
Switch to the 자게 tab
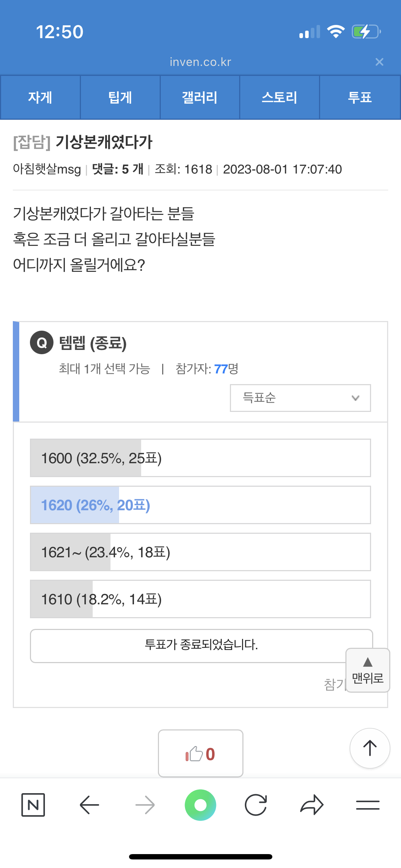click(40, 97)
